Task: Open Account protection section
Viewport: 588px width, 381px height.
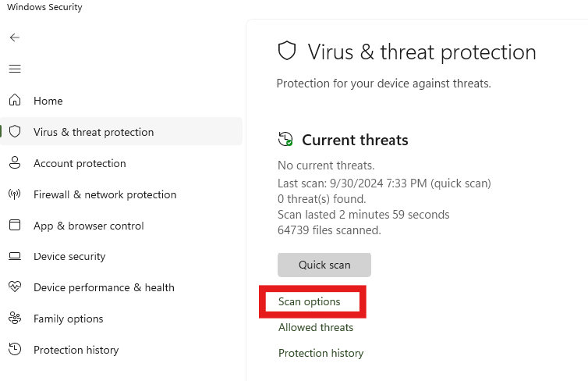Action: (80, 164)
